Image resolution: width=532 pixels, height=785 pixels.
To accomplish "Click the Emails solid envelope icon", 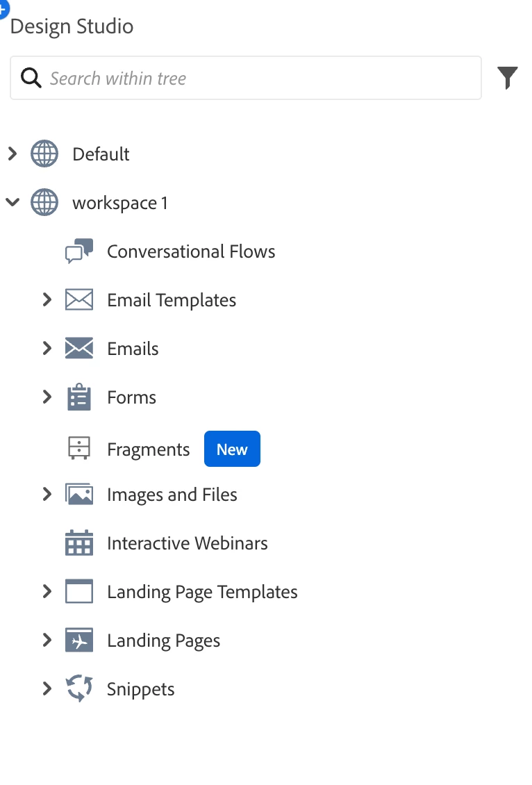I will tap(79, 348).
